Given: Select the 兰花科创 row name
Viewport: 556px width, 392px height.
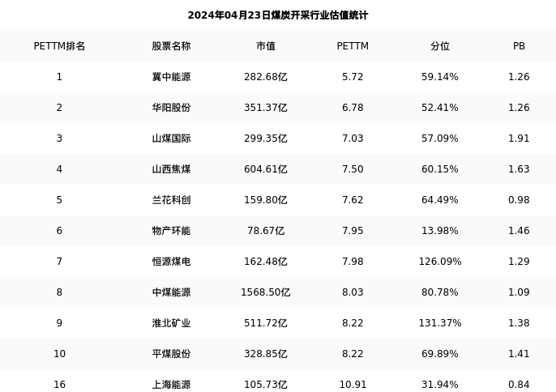Looking at the screenshot, I should (x=171, y=200).
